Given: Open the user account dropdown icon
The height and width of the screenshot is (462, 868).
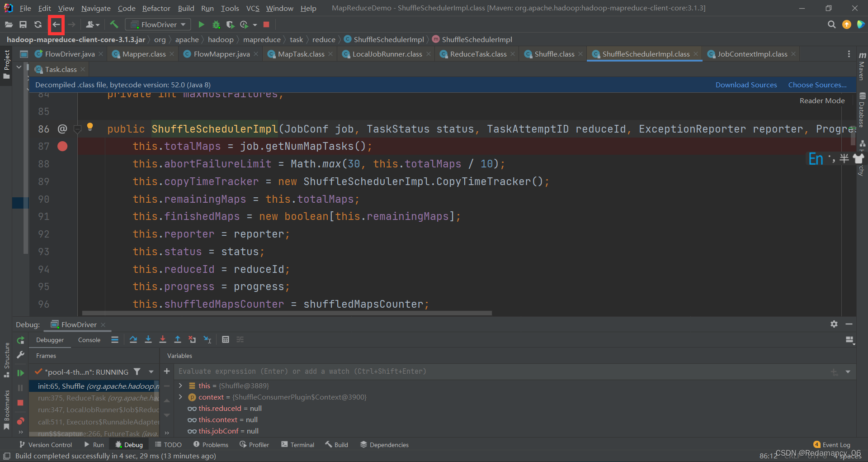Looking at the screenshot, I should tap(93, 24).
